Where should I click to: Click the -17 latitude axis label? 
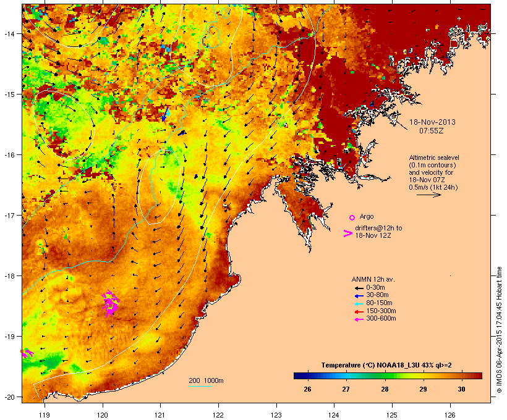9,215
